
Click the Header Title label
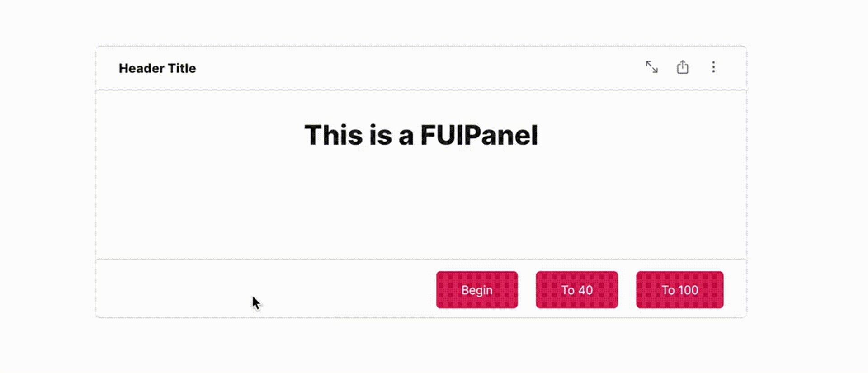pos(157,68)
